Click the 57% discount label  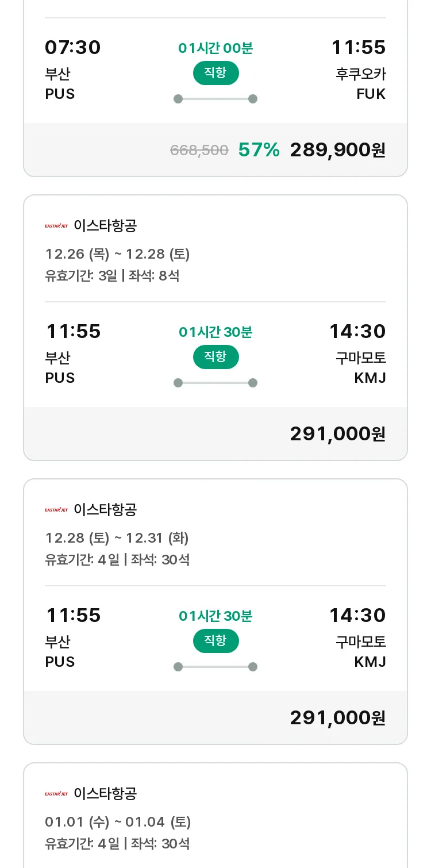259,150
